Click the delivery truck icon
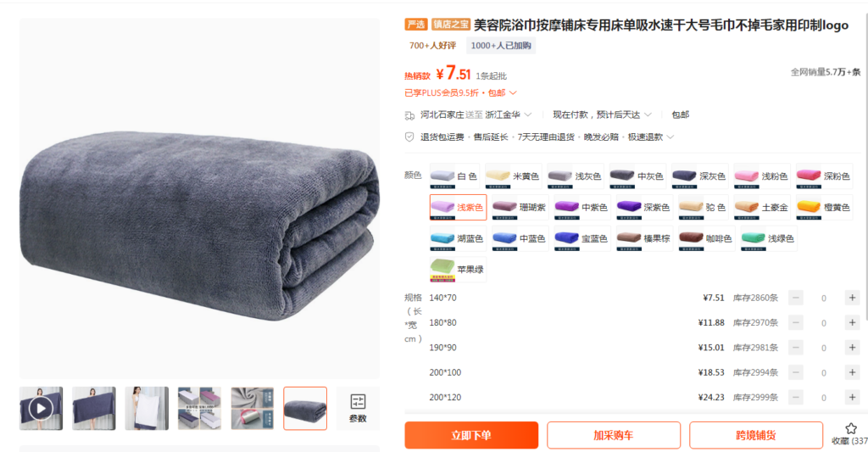 409,115
